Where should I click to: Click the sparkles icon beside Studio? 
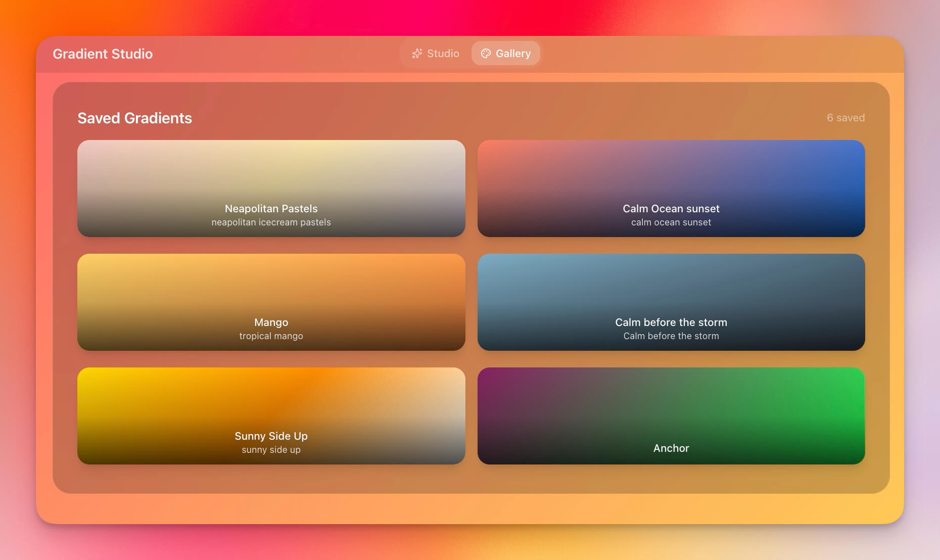(416, 53)
